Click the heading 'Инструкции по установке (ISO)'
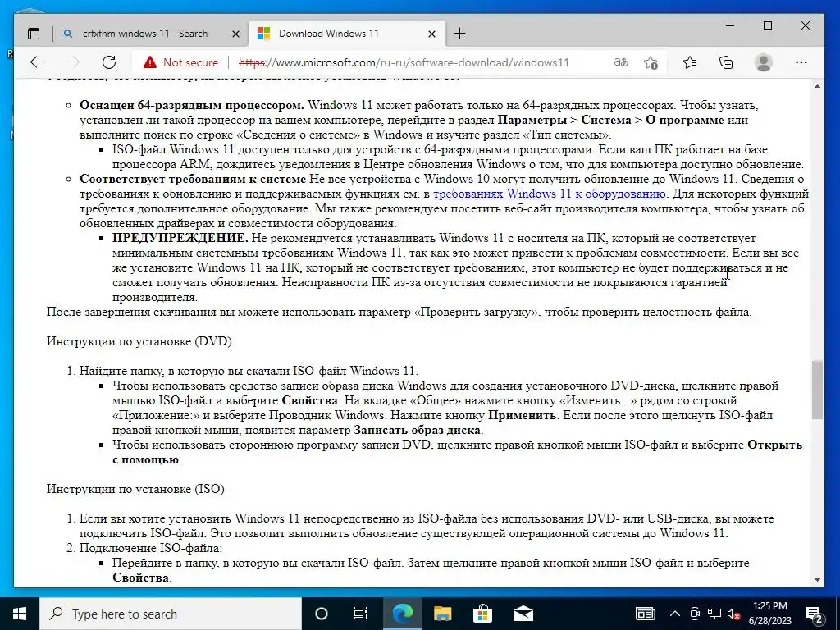Viewport: 840px width, 630px height. (135, 489)
